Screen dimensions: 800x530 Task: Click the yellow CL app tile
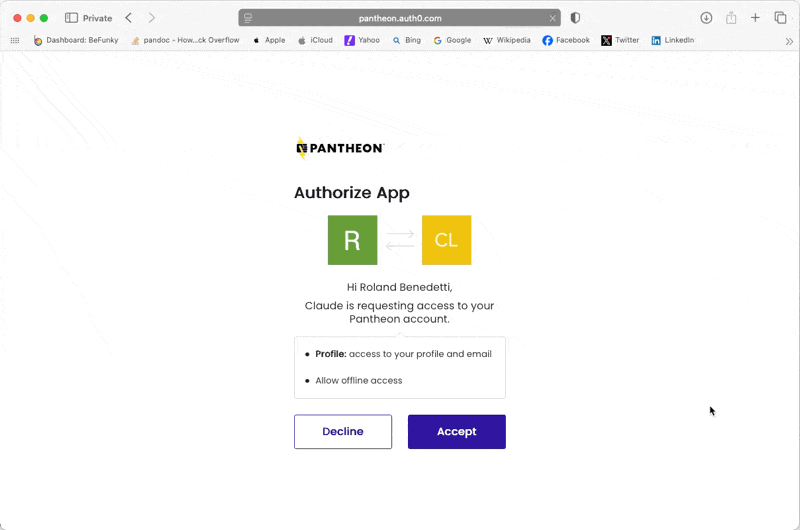pyautogui.click(x=446, y=240)
